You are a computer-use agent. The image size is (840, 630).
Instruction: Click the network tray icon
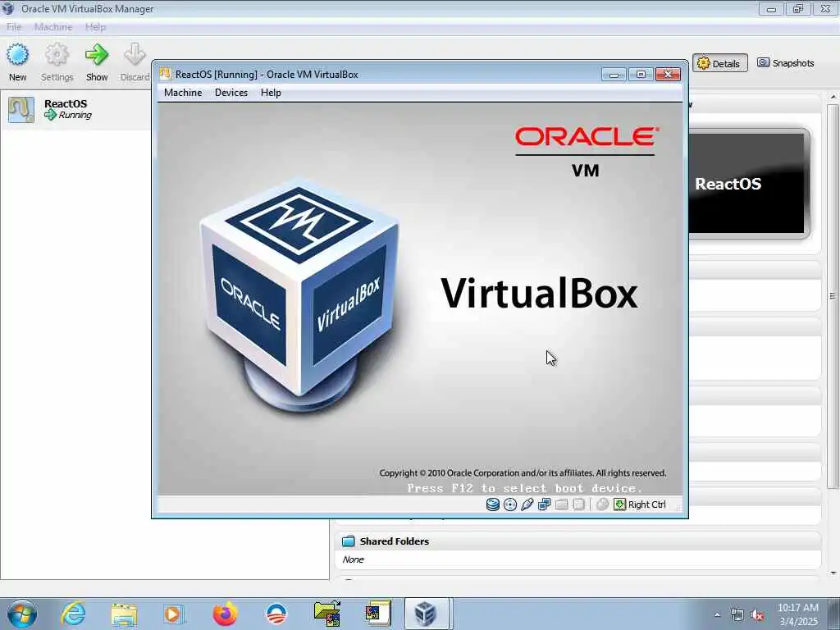point(737,615)
